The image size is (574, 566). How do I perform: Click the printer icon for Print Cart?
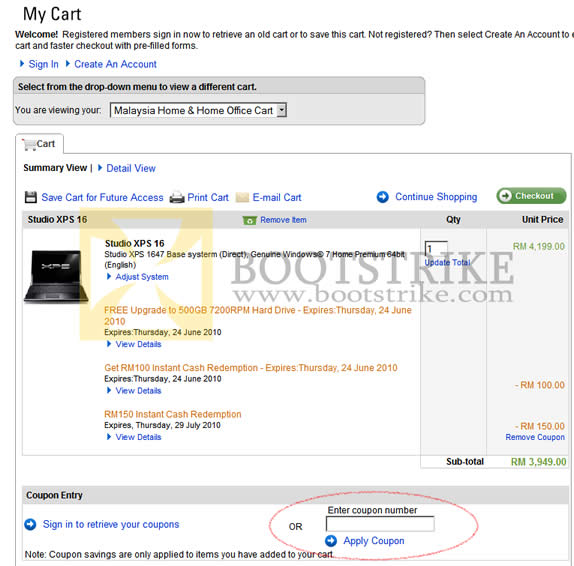pos(177,198)
